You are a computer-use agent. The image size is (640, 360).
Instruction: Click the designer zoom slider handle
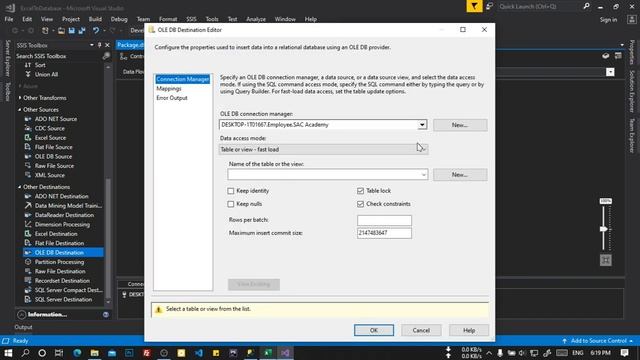(604, 229)
